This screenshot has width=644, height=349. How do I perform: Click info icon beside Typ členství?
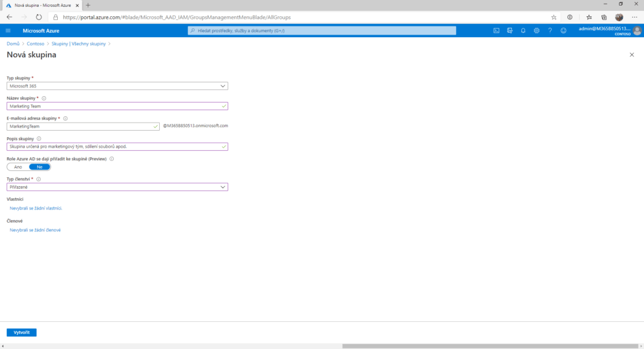point(39,179)
